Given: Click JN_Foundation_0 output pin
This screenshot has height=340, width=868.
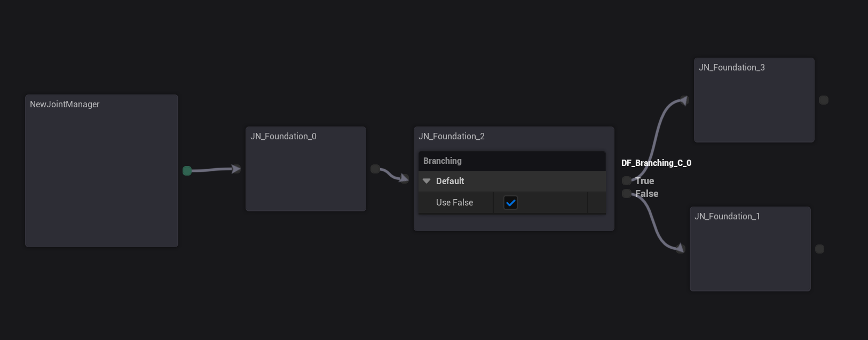Looking at the screenshot, I should click(375, 169).
